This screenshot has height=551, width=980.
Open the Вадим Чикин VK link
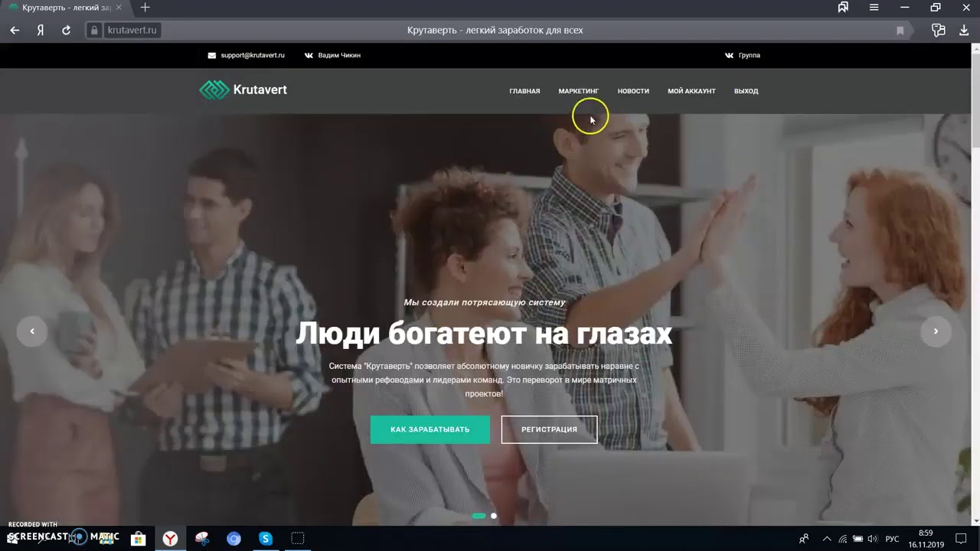[x=332, y=55]
